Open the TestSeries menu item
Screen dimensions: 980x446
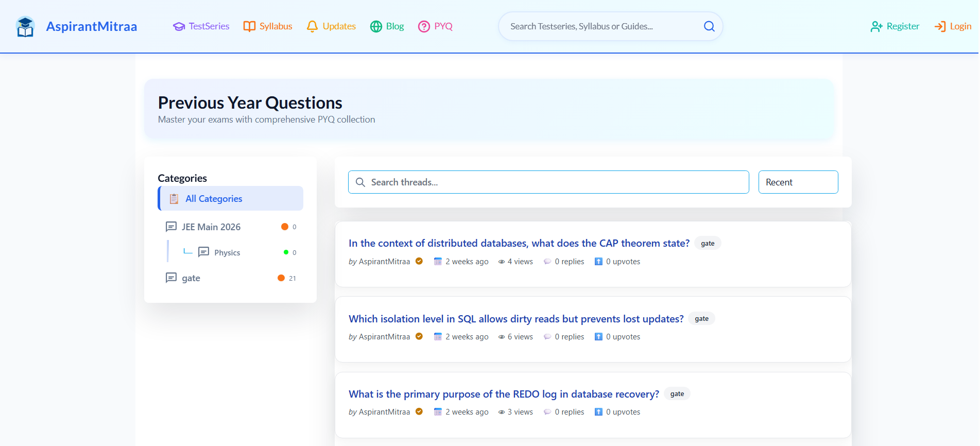[x=201, y=26]
